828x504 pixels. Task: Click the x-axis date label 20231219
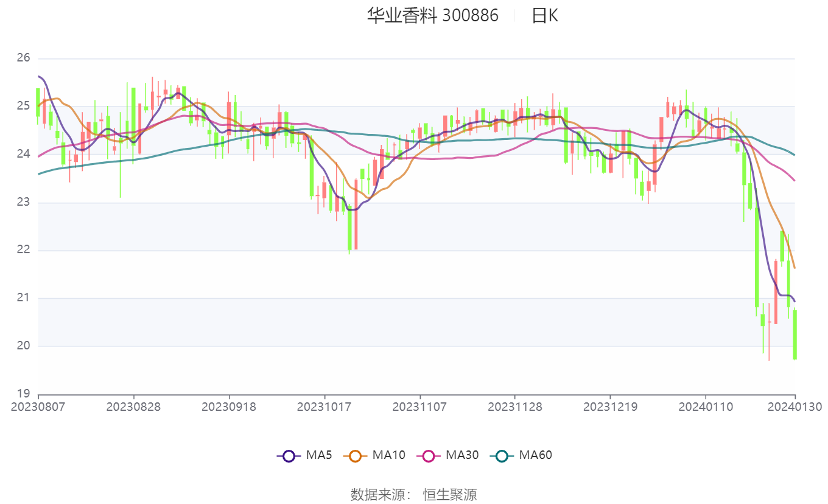click(610, 407)
